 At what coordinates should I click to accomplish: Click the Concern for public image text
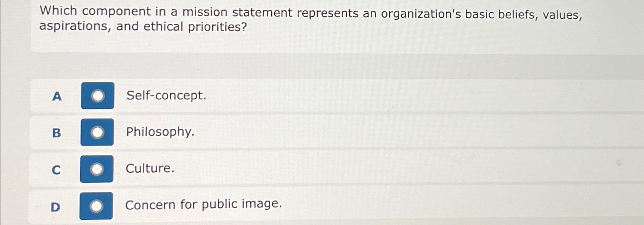click(x=204, y=204)
